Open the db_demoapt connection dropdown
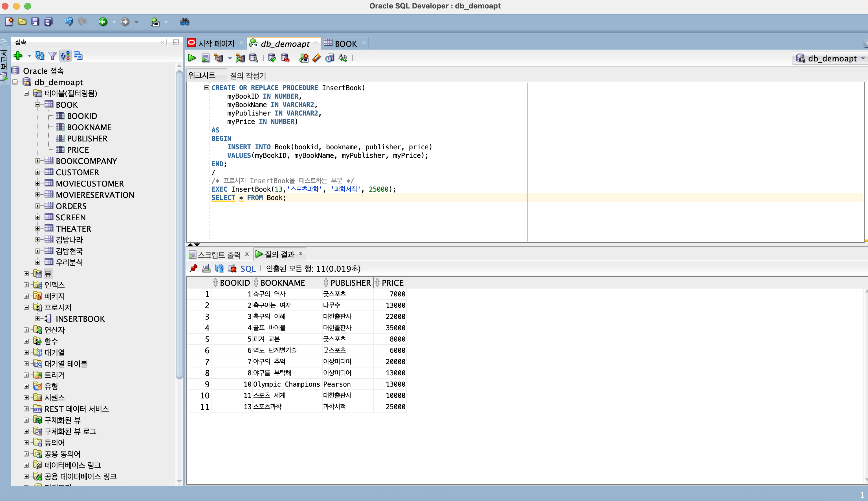Screen dimensions: 868x501 [832, 59]
